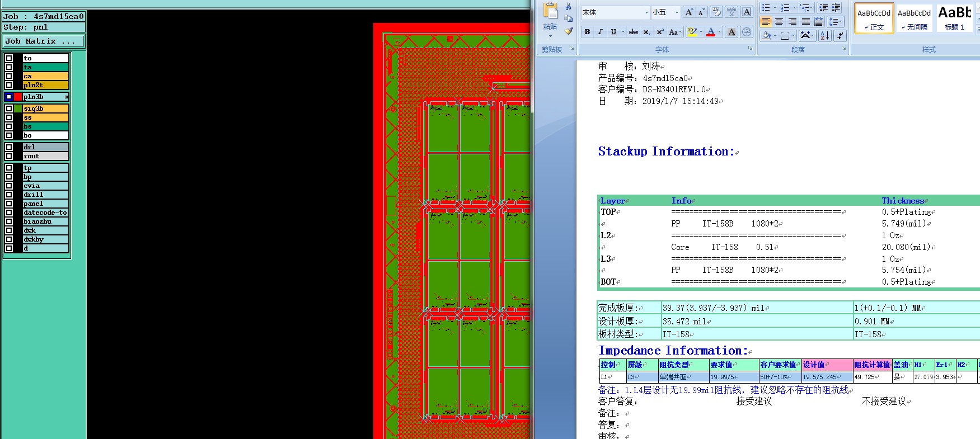The image size is (980, 439).
Task: Open the font dialog launcher (字体)
Action: pyautogui.click(x=751, y=49)
